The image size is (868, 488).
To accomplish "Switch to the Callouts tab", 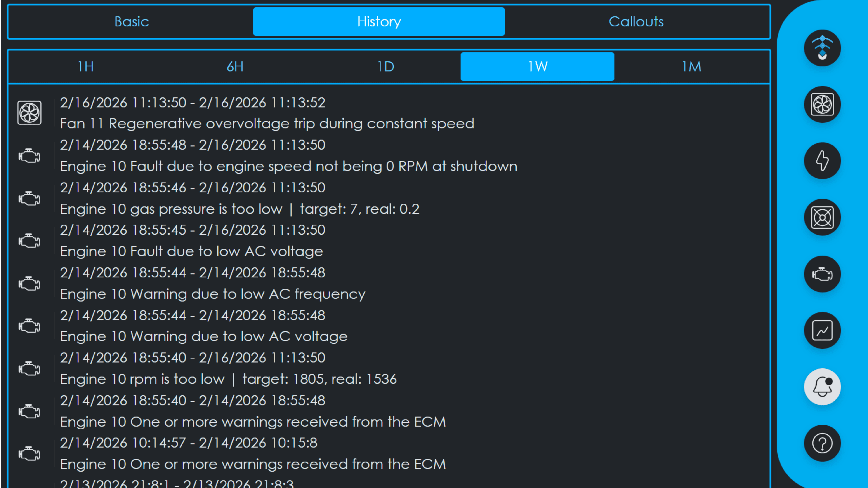I will [x=636, y=21].
